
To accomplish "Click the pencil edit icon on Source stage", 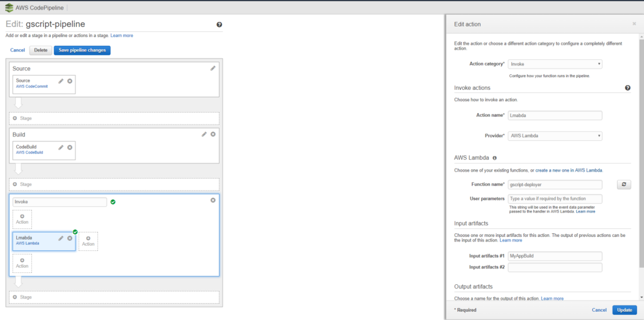I will pos(213,68).
